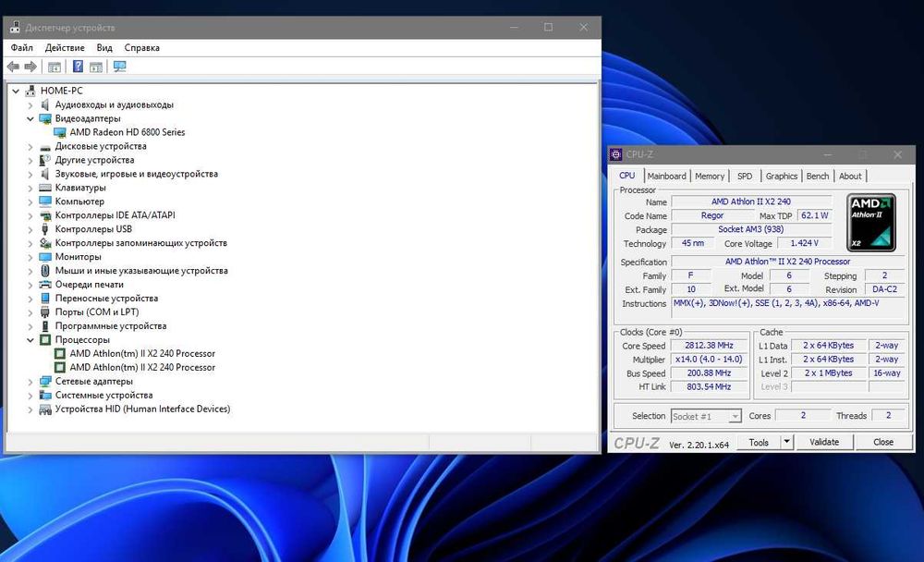The image size is (924, 562).
Task: Open the Help toolbar icon with question mark
Action: 78,67
